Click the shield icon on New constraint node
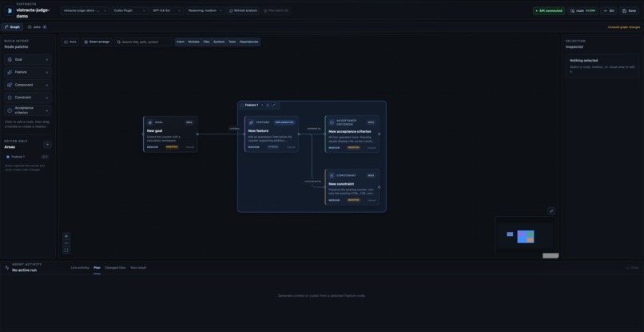644x332 pixels. [332, 175]
